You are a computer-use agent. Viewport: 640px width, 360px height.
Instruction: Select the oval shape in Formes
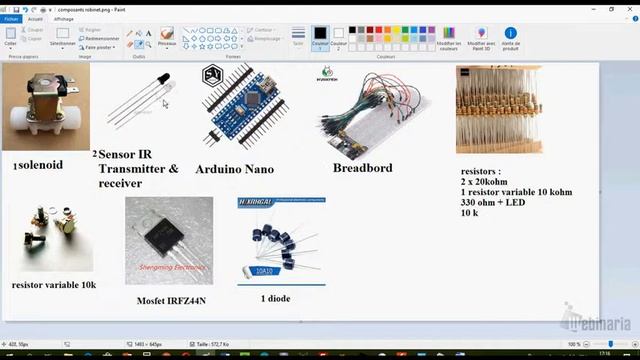pos(202,31)
